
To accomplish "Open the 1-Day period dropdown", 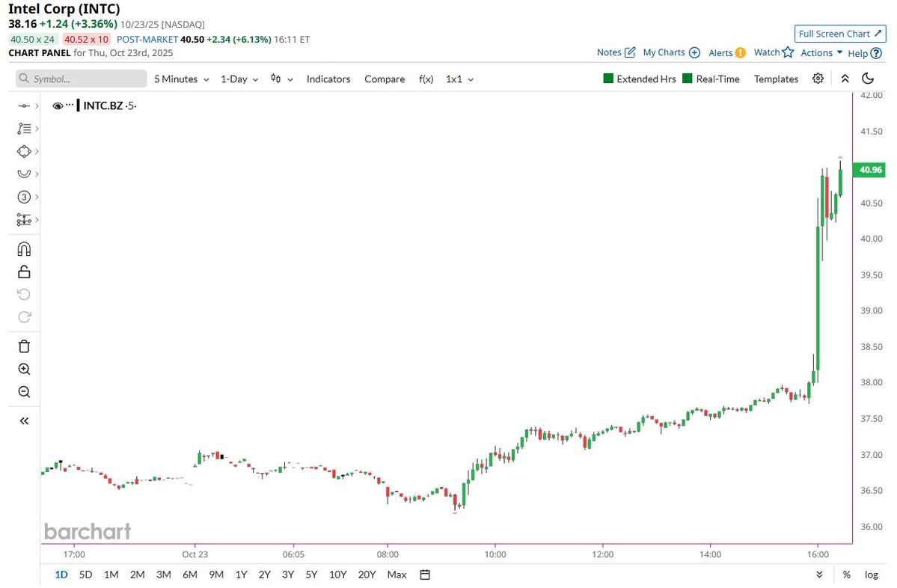I will [239, 79].
